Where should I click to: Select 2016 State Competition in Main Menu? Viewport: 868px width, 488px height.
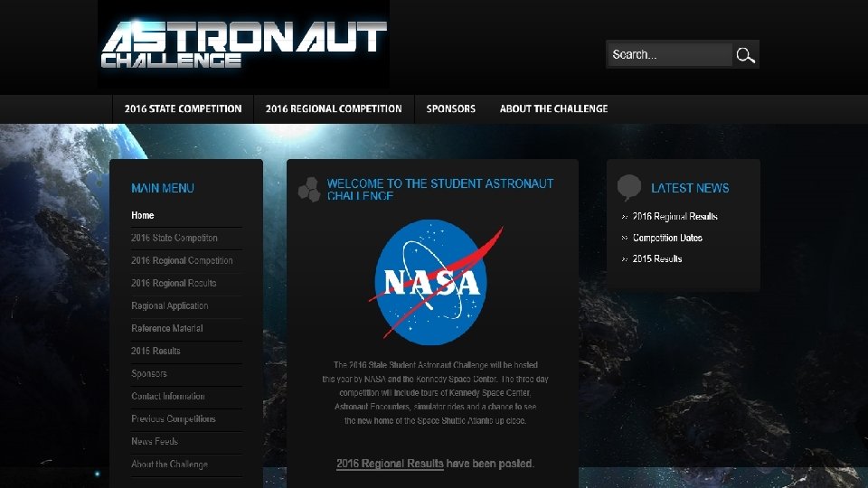175,238
